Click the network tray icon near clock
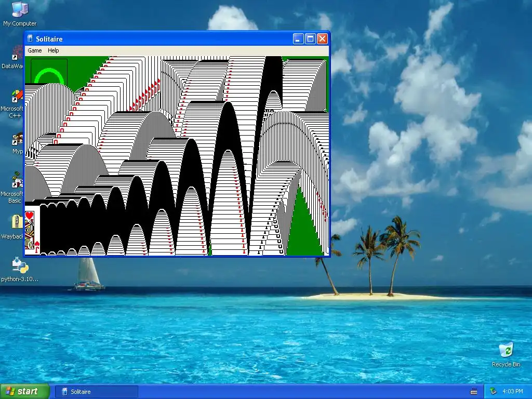This screenshot has height=399, width=532. coord(494,392)
